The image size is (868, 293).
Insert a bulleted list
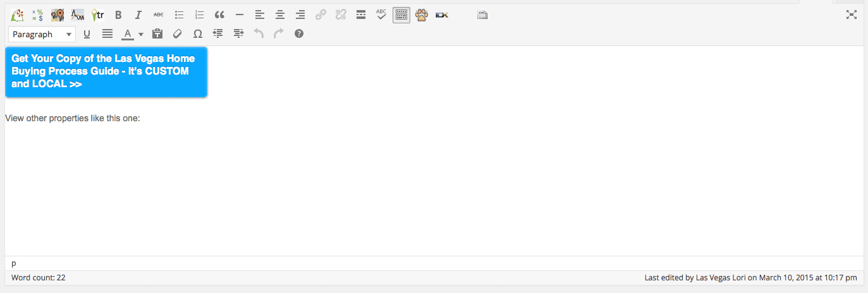tap(179, 15)
